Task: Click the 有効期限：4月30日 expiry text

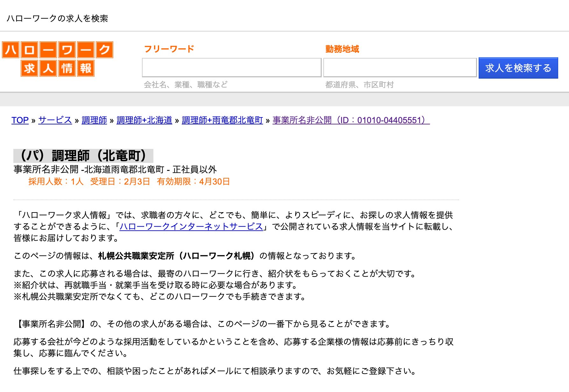Action: [x=193, y=181]
